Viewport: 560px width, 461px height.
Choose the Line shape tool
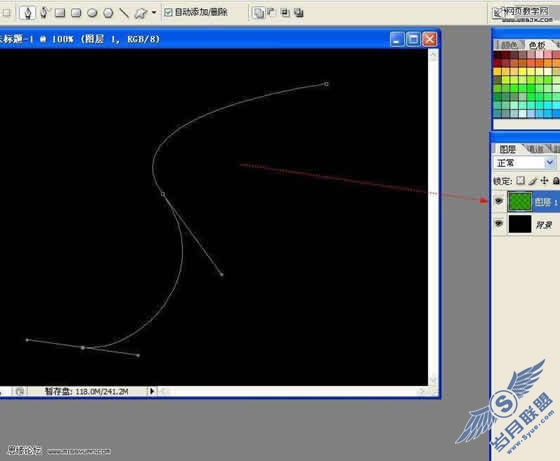click(x=124, y=13)
